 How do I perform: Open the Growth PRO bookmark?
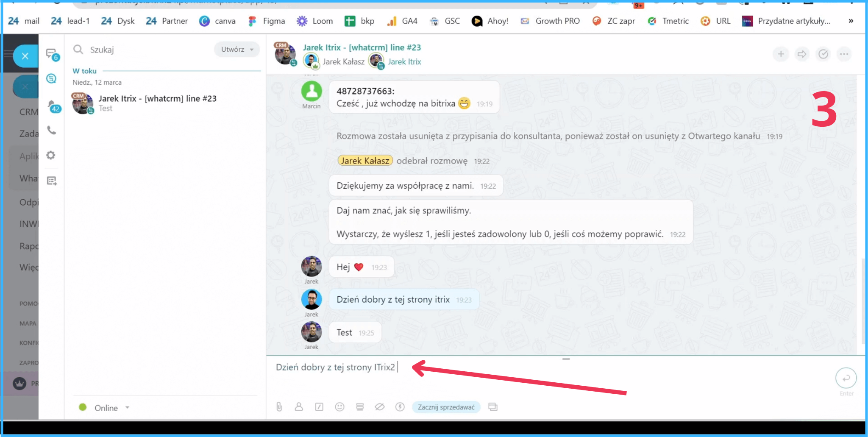(550, 21)
